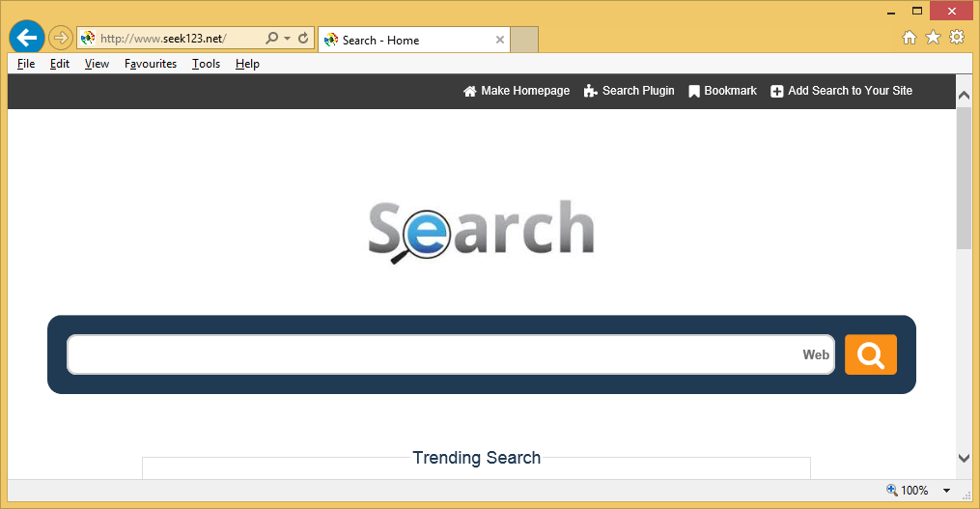The width and height of the screenshot is (980, 509).
Task: Click the Search Plugin link
Action: [638, 91]
